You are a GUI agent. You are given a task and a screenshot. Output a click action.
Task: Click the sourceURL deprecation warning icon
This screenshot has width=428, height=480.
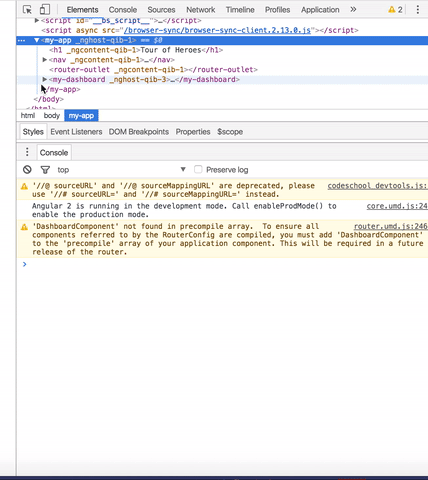click(x=24, y=186)
